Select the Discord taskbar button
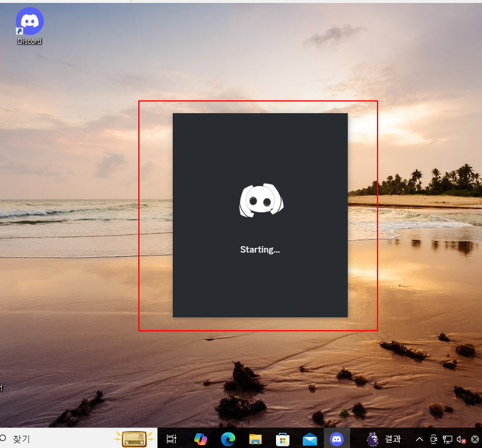The width and height of the screenshot is (482, 448). pyautogui.click(x=337, y=439)
